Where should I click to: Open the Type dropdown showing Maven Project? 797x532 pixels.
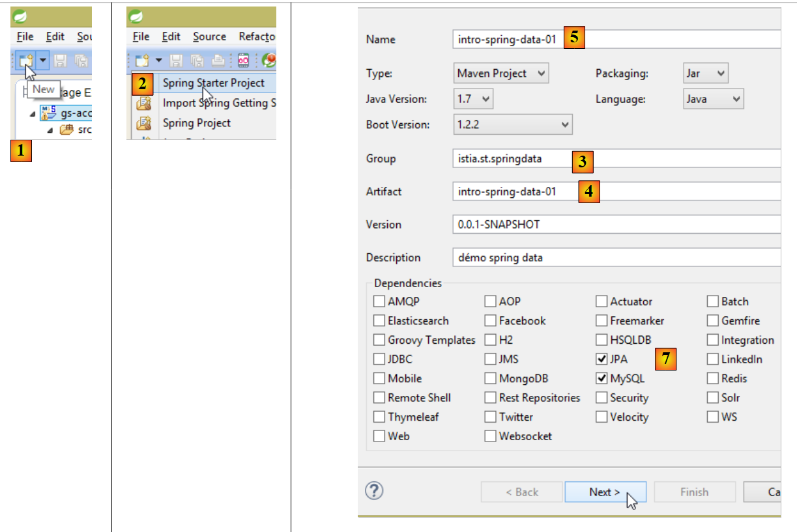tap(501, 74)
